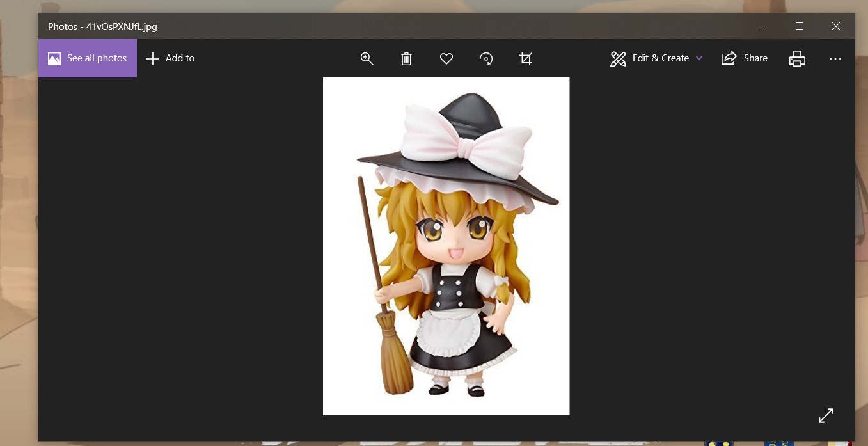Close the Photos app window
This screenshot has height=446, width=868.
(x=835, y=26)
